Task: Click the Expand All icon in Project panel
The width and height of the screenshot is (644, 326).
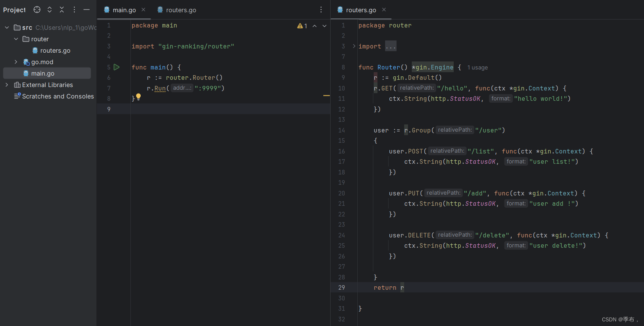Action: tap(50, 10)
